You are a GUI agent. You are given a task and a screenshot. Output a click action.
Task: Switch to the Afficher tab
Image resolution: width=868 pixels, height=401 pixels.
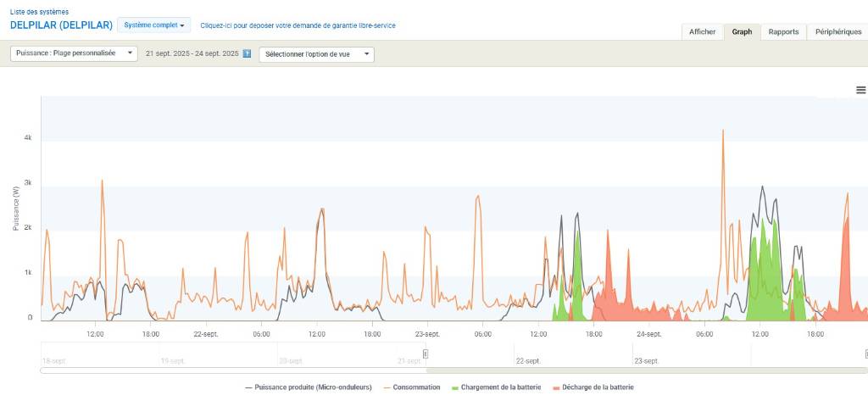(702, 31)
